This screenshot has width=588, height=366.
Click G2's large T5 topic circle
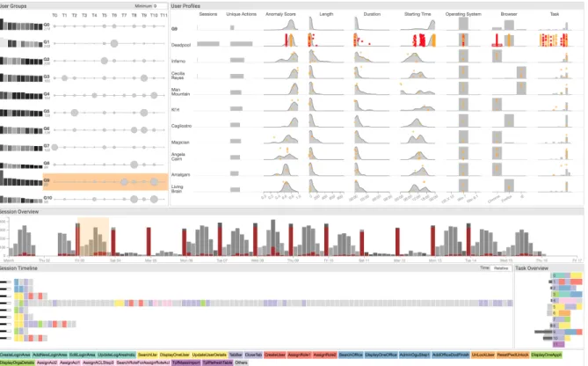[x=105, y=61]
